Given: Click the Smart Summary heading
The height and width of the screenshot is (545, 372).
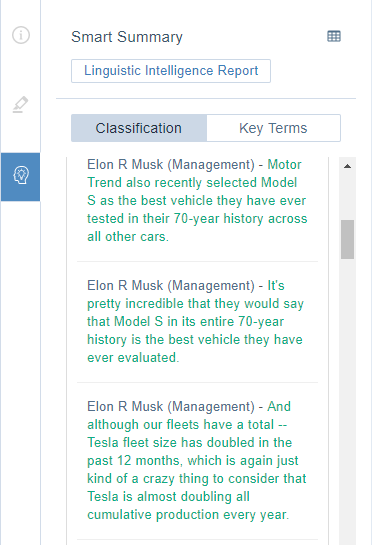Looking at the screenshot, I should click(127, 37).
